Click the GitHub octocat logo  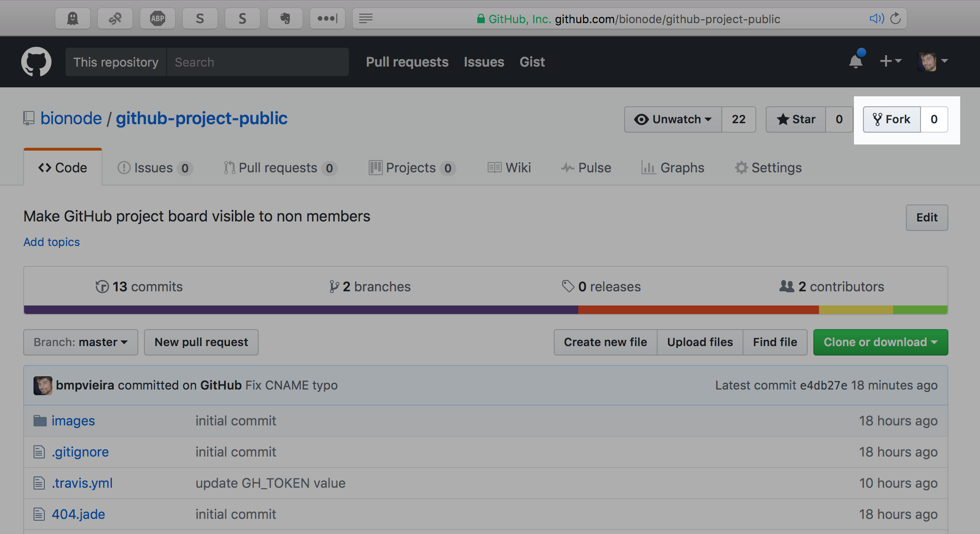coord(36,61)
